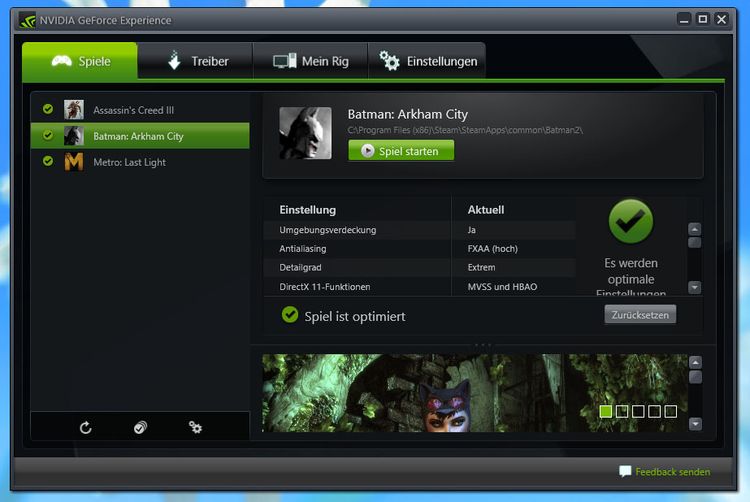Click the Assassin's Creed III game icon

coord(74,110)
